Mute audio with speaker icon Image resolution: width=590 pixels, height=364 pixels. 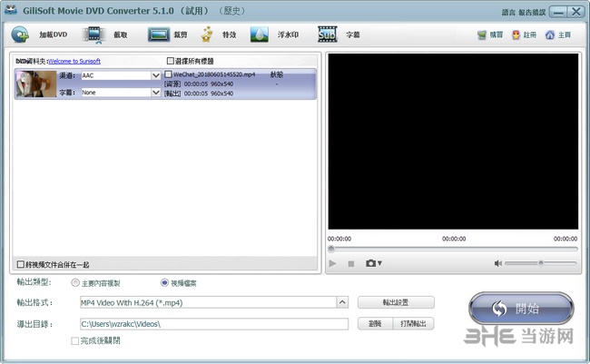tap(497, 263)
